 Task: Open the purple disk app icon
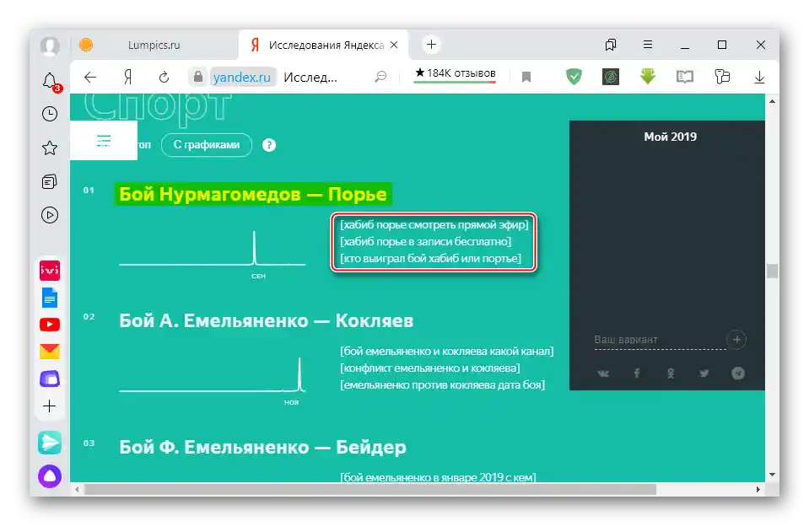[x=50, y=379]
